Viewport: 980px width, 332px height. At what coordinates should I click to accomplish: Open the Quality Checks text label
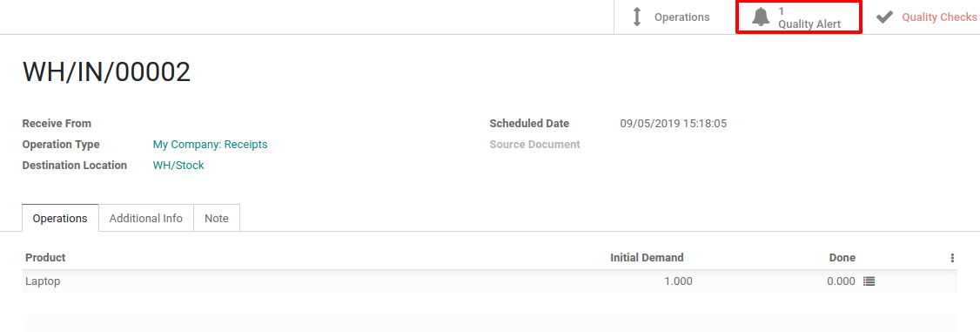click(939, 17)
